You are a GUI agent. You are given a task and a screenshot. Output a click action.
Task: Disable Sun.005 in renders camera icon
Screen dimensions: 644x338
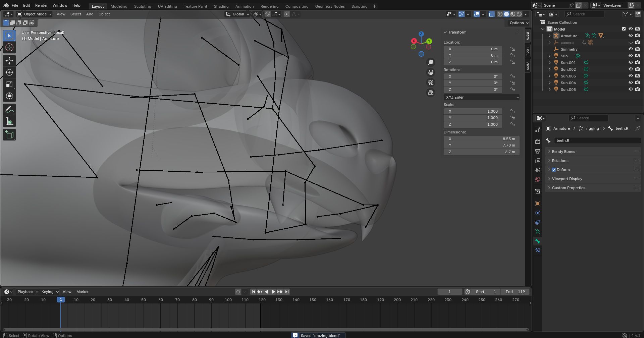(637, 90)
